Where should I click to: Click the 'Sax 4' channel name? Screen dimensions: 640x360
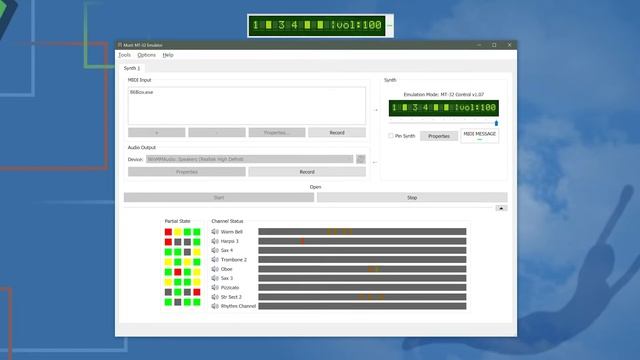point(227,250)
